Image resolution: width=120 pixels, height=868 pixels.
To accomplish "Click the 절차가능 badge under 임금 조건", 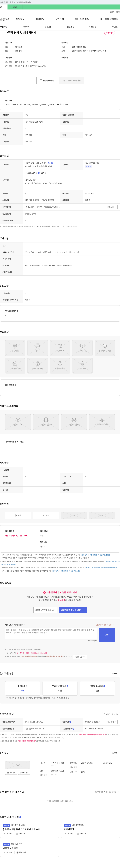I will click(x=89, y=166).
